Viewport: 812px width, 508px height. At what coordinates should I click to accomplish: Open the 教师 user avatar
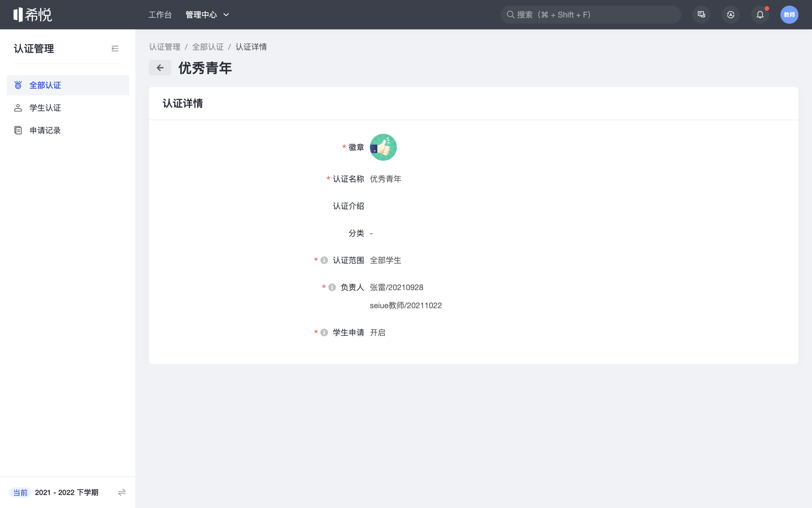click(x=789, y=15)
